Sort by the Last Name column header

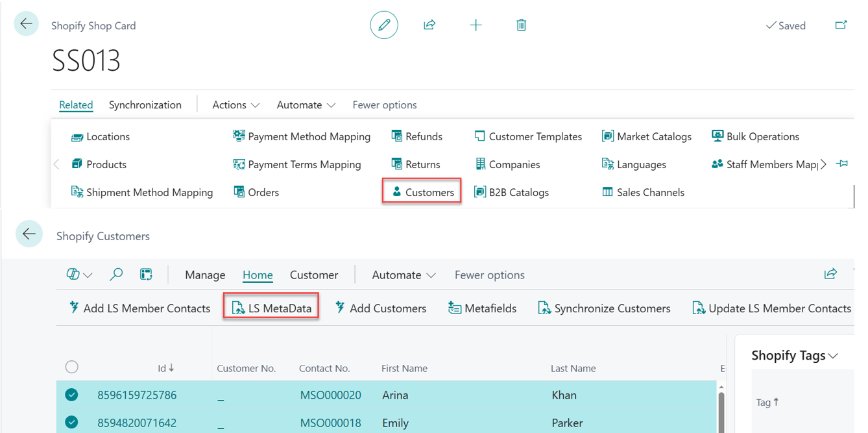(573, 368)
